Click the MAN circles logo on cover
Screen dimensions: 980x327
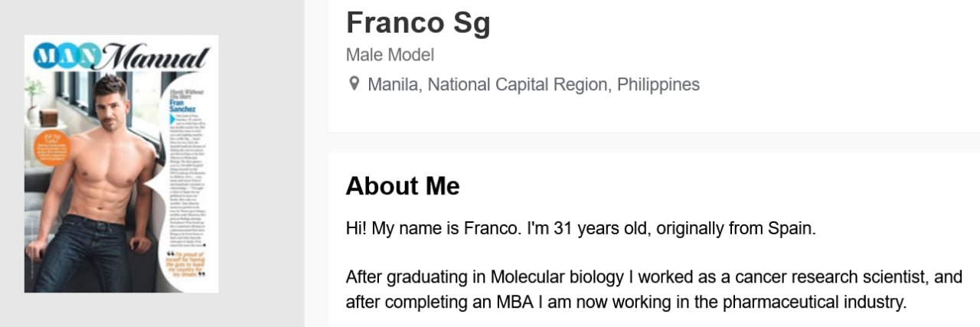(x=64, y=55)
